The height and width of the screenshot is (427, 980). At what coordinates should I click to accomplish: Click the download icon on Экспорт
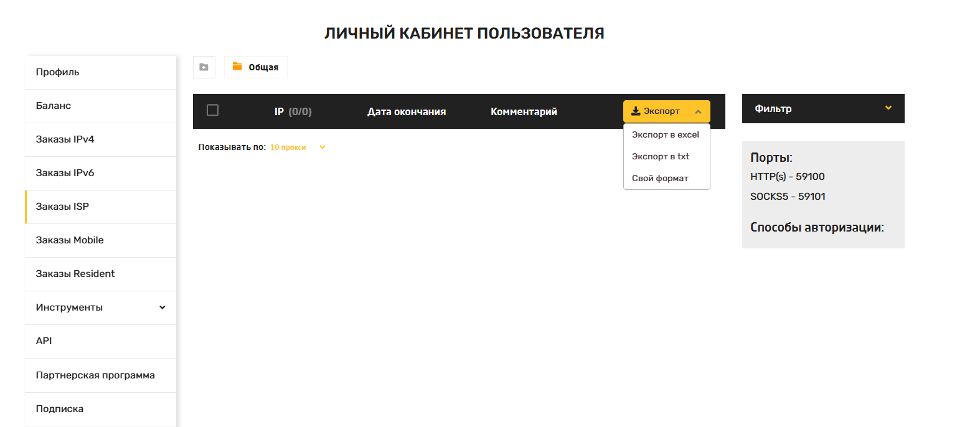[636, 111]
